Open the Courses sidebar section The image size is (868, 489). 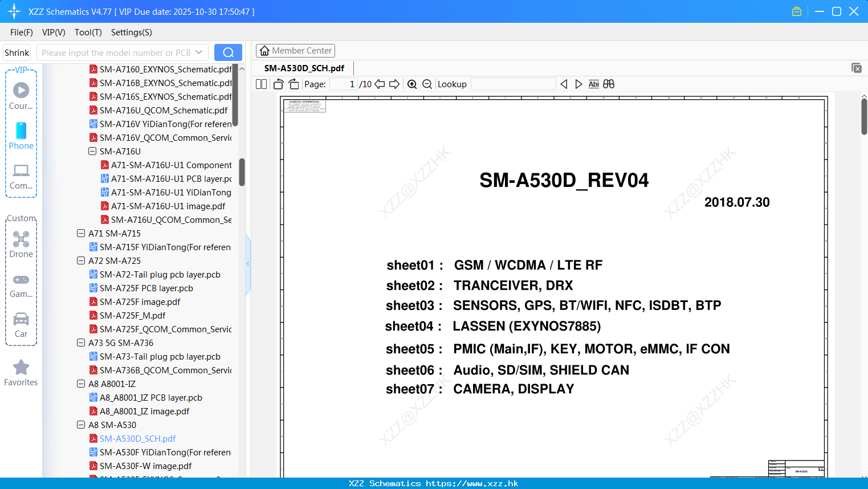tap(21, 96)
